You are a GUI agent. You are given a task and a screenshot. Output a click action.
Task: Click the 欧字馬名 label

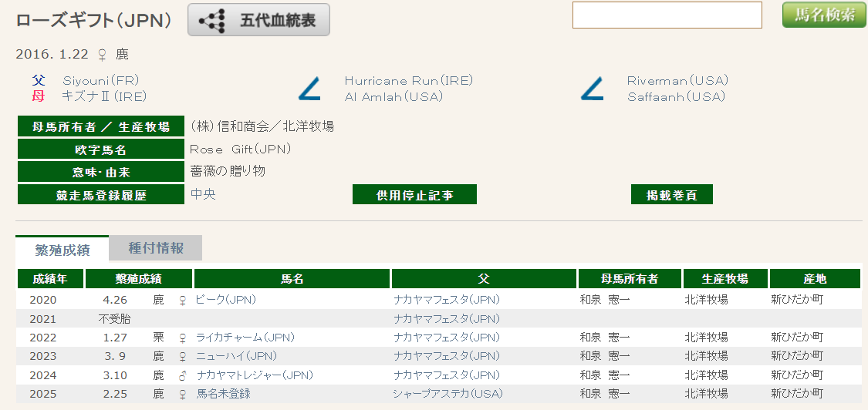pyautogui.click(x=101, y=150)
